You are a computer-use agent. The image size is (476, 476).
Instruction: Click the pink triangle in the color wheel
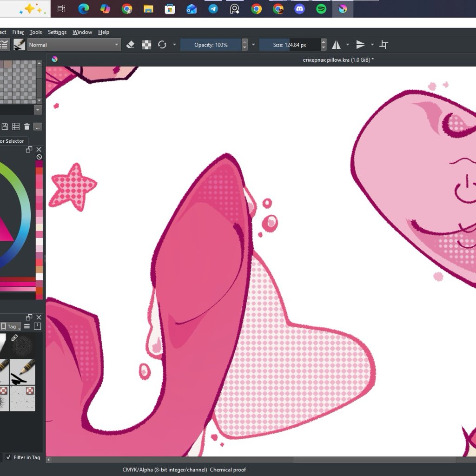pos(6,231)
